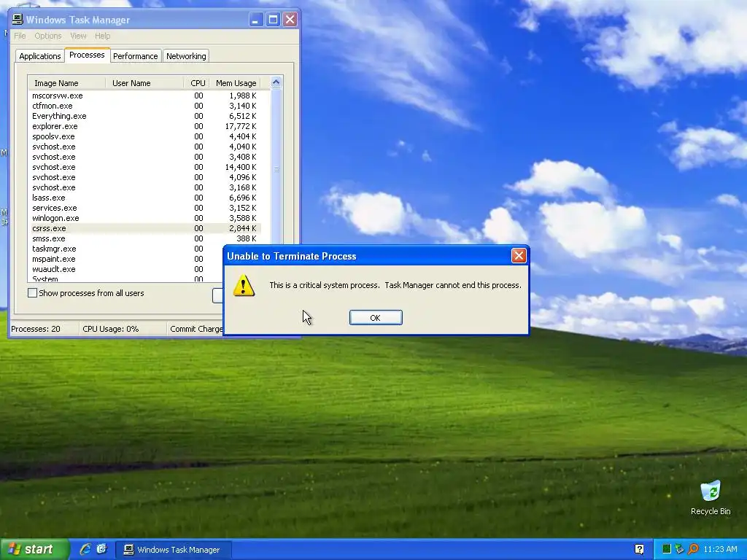The width and height of the screenshot is (747, 560).
Task: Select the ctfmon.exe process row
Action: point(145,106)
